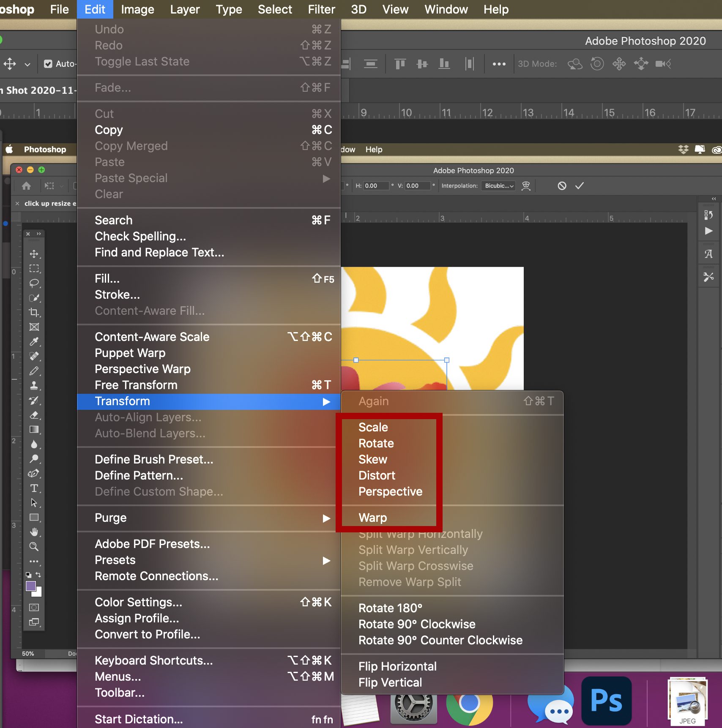Select the Move tool

coord(34,254)
